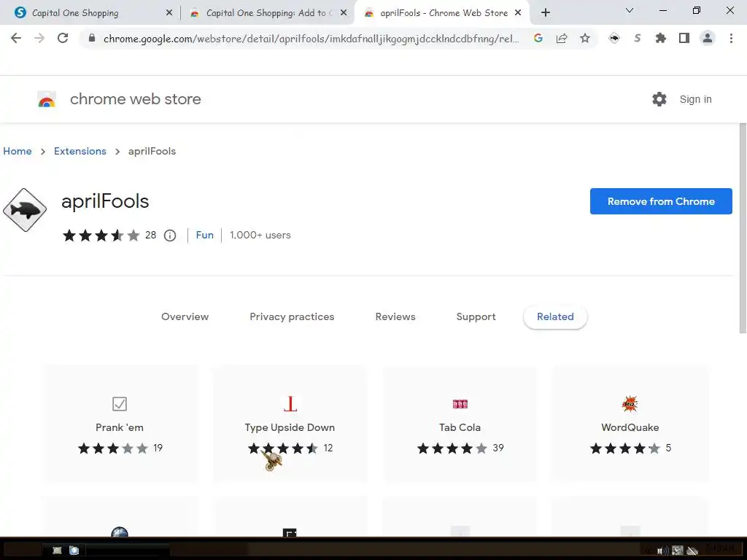Viewport: 747px width, 560px height.
Task: Switch to Capital One Shopping: Add to Chrome tab
Action: coord(267,13)
